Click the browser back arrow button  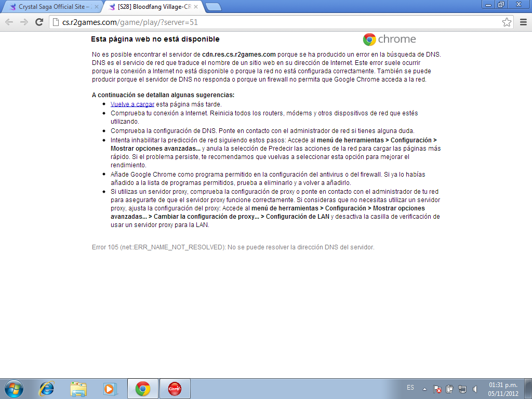click(9, 22)
